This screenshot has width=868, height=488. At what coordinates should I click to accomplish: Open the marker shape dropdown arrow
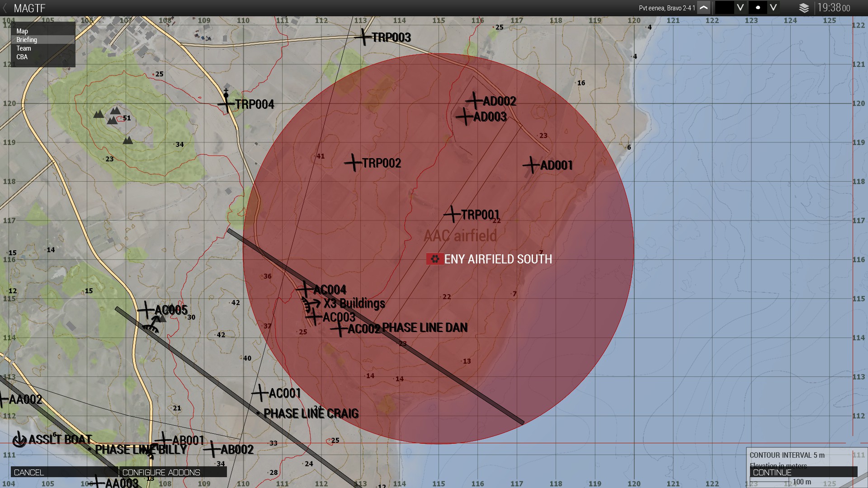click(x=774, y=8)
